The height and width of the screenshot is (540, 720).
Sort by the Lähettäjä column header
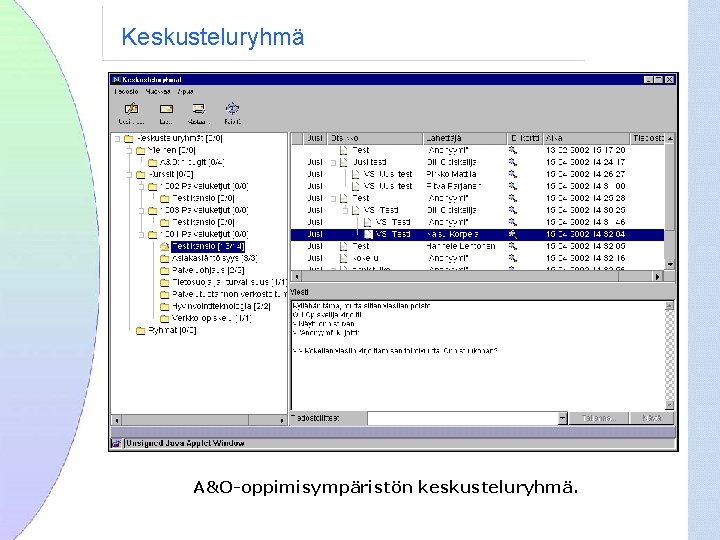coord(465,138)
